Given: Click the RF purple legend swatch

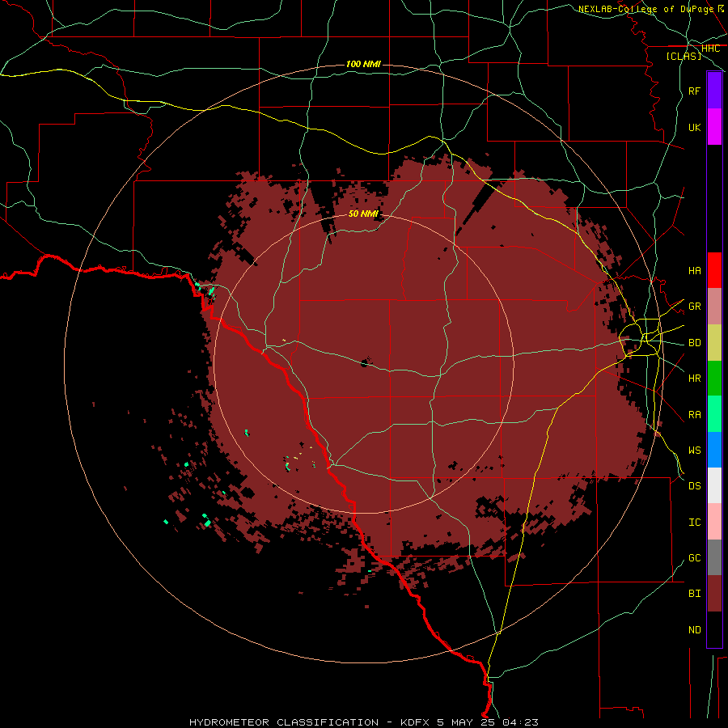Looking at the screenshot, I should [x=714, y=91].
